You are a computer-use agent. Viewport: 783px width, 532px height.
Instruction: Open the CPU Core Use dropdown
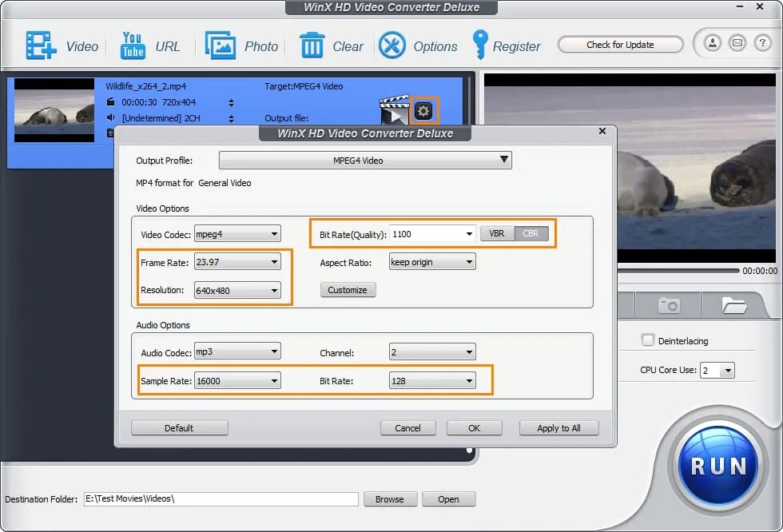717,371
